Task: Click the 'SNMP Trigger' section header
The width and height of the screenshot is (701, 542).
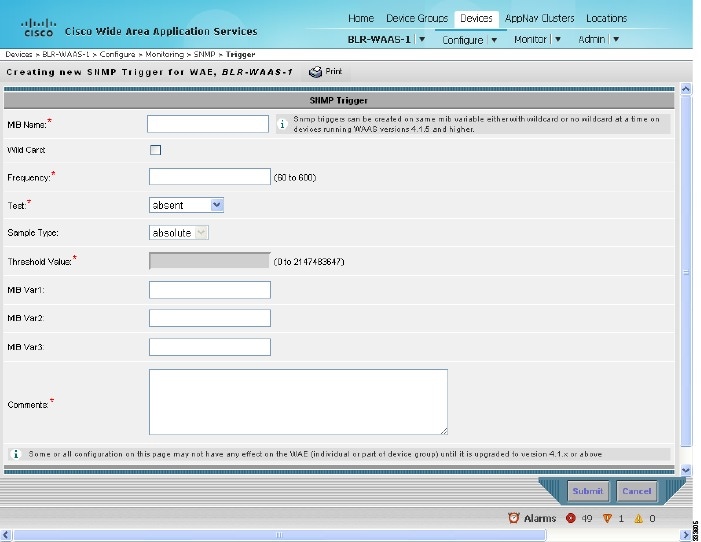Action: [x=338, y=101]
